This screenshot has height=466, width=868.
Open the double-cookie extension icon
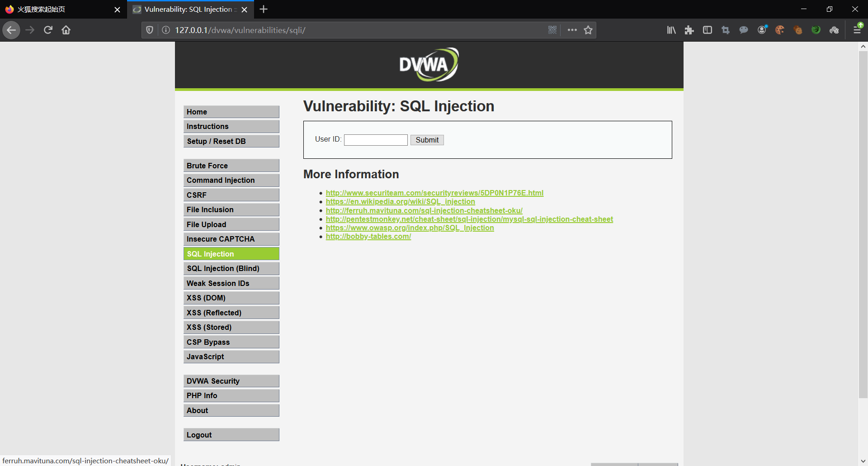tap(798, 30)
